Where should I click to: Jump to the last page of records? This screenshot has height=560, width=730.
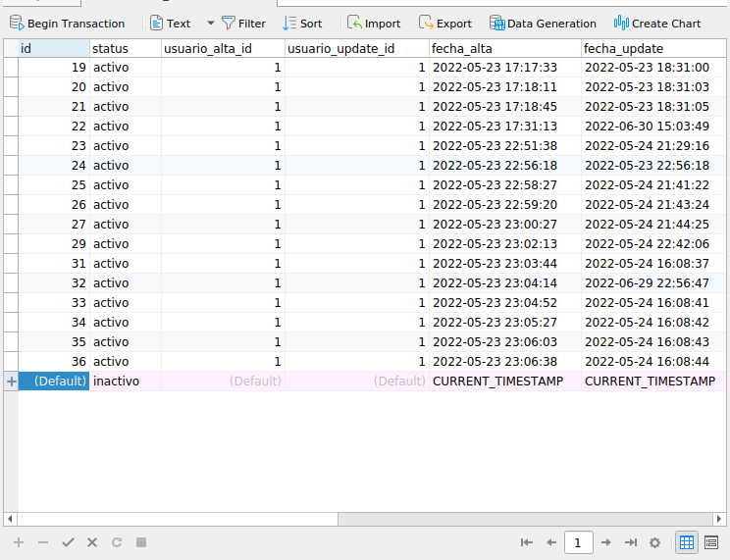tap(631, 542)
